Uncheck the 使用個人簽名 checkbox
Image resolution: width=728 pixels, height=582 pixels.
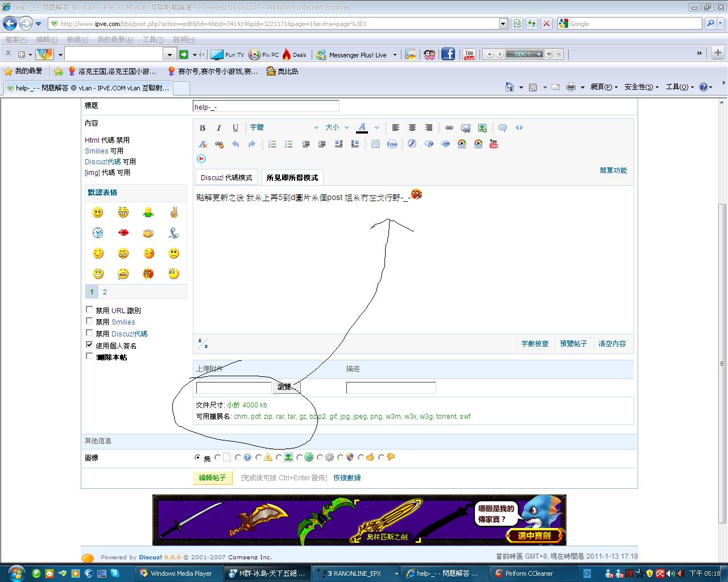click(x=89, y=345)
